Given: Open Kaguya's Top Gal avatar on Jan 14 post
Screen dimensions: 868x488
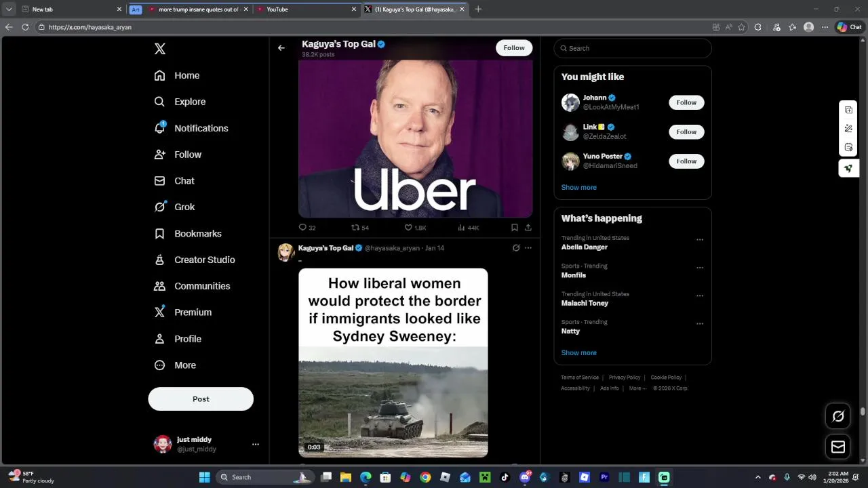Looking at the screenshot, I should 285,252.
